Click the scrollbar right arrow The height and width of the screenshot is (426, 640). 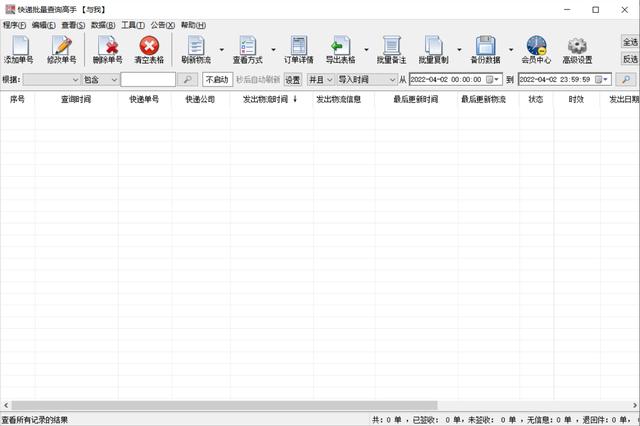(x=635, y=405)
